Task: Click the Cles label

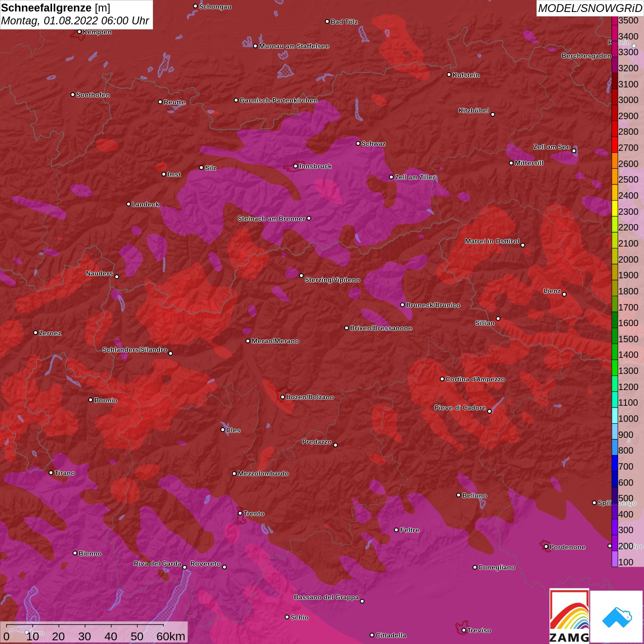Action: coord(233,430)
